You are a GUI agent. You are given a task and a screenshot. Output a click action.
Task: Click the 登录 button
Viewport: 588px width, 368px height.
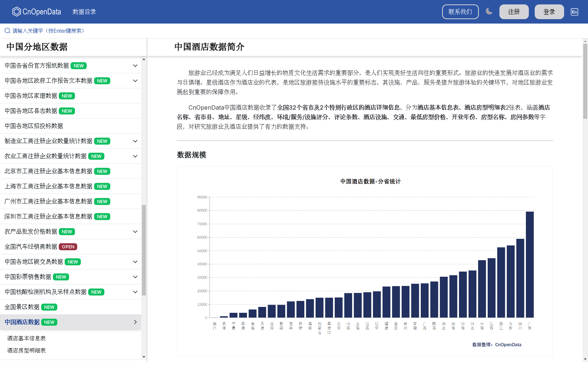tap(549, 12)
